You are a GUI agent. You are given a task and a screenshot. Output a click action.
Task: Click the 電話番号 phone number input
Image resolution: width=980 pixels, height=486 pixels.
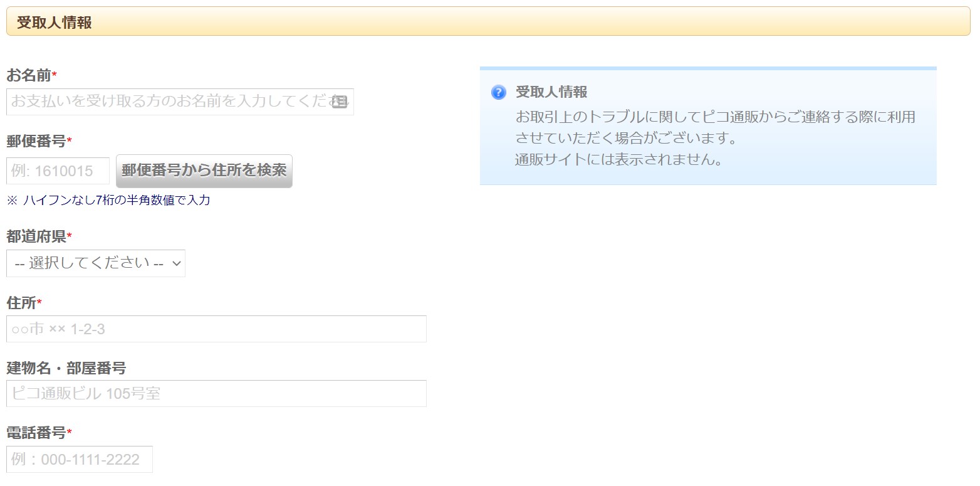click(x=80, y=460)
